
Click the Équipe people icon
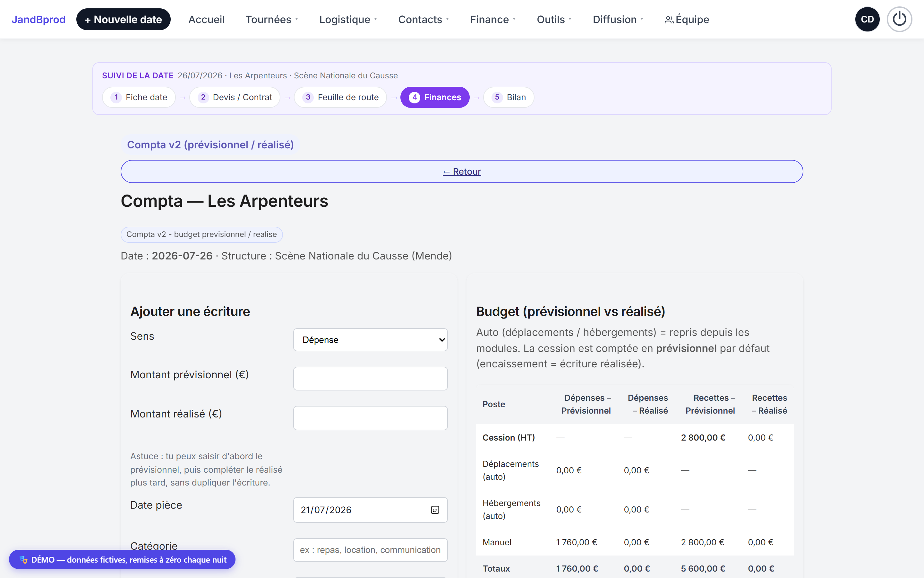(x=669, y=20)
